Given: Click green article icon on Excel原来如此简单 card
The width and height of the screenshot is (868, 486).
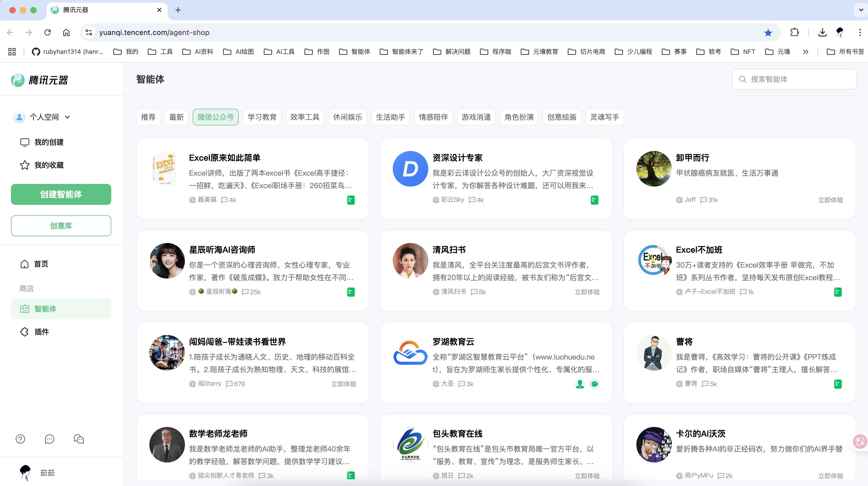Looking at the screenshot, I should (351, 200).
